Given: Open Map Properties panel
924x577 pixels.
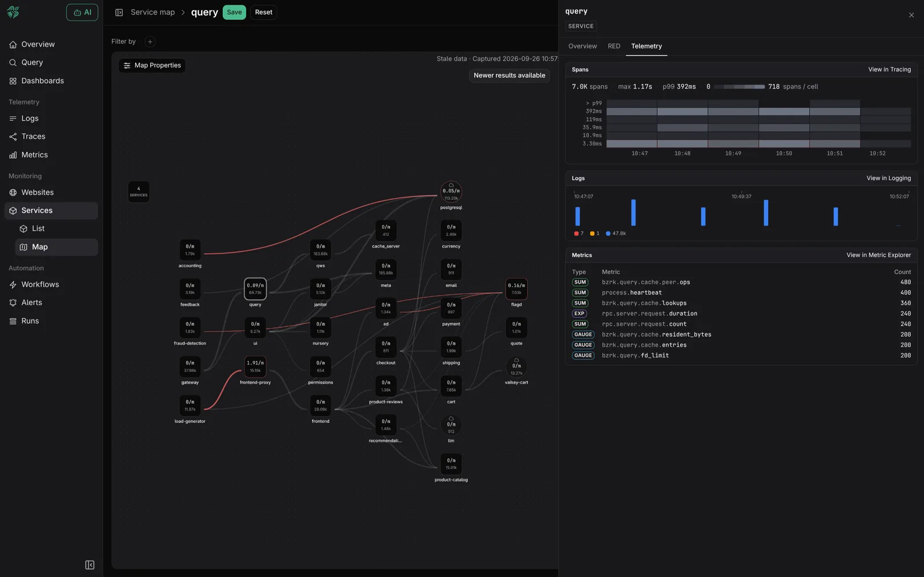Looking at the screenshot, I should pyautogui.click(x=152, y=65).
